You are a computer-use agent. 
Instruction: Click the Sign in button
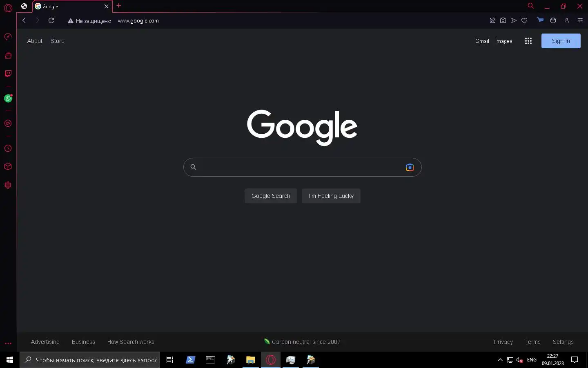click(x=561, y=41)
